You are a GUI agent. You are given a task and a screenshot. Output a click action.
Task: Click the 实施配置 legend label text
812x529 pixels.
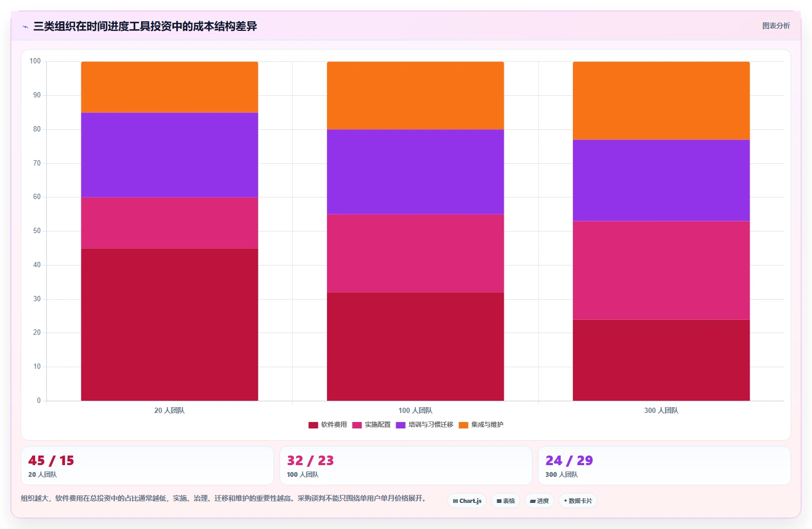click(x=378, y=425)
